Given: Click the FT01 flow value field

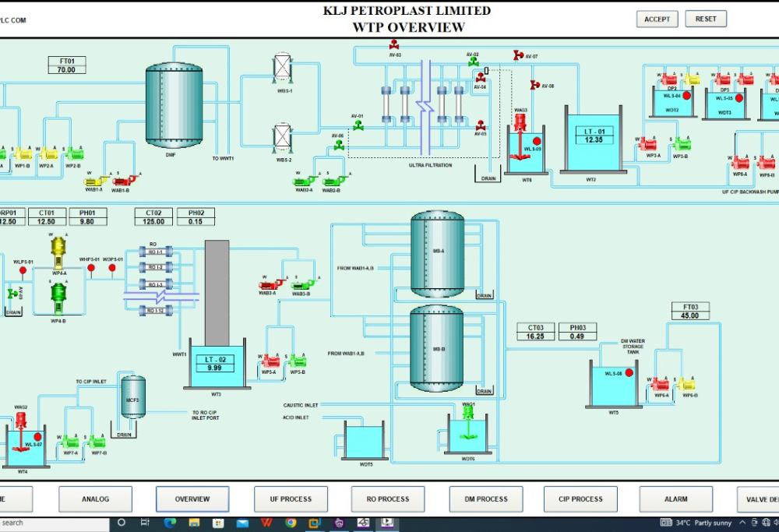Looking at the screenshot, I should click(x=66, y=70).
